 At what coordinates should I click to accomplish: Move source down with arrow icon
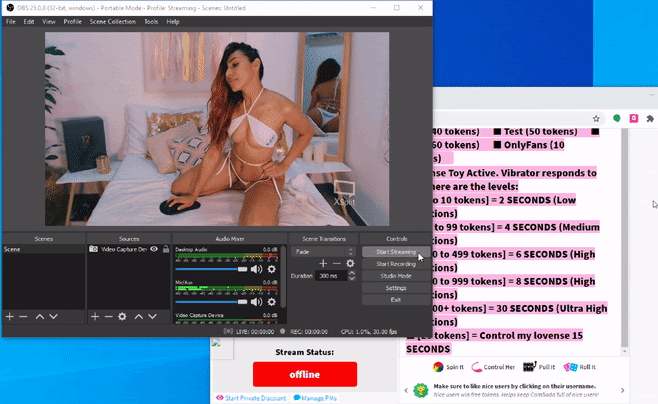click(152, 317)
